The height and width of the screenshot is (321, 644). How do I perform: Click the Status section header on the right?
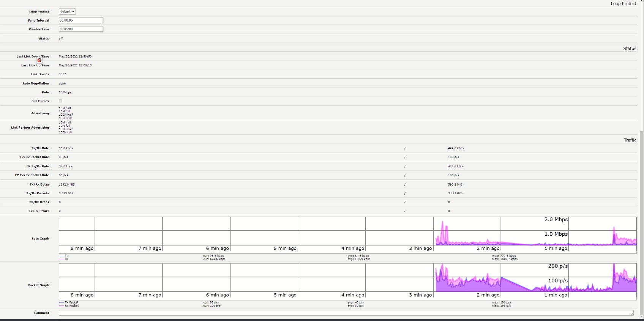pyautogui.click(x=630, y=49)
